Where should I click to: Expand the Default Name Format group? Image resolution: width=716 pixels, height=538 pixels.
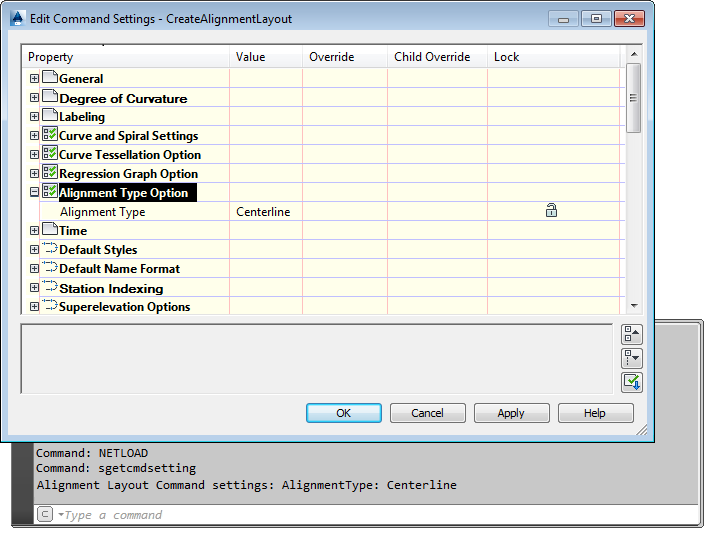coord(34,269)
